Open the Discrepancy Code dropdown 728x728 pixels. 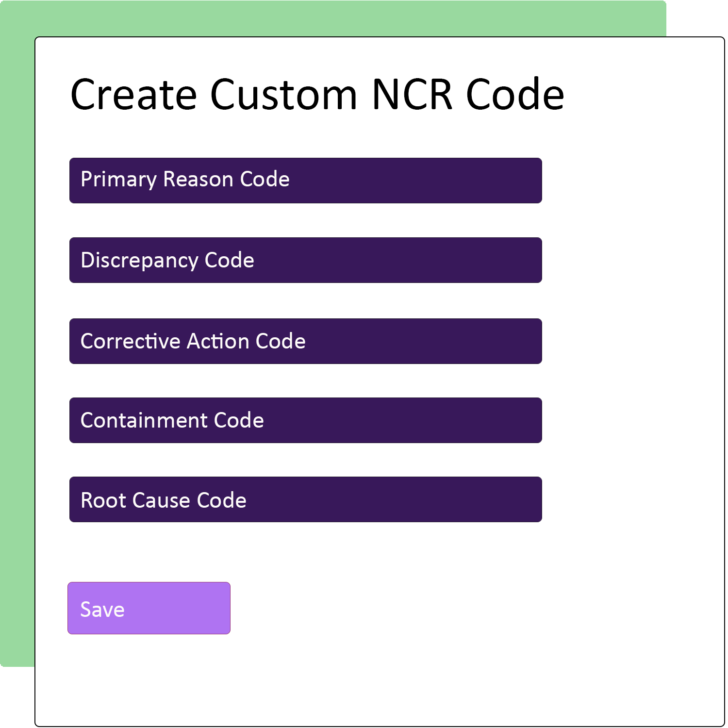coord(305,260)
